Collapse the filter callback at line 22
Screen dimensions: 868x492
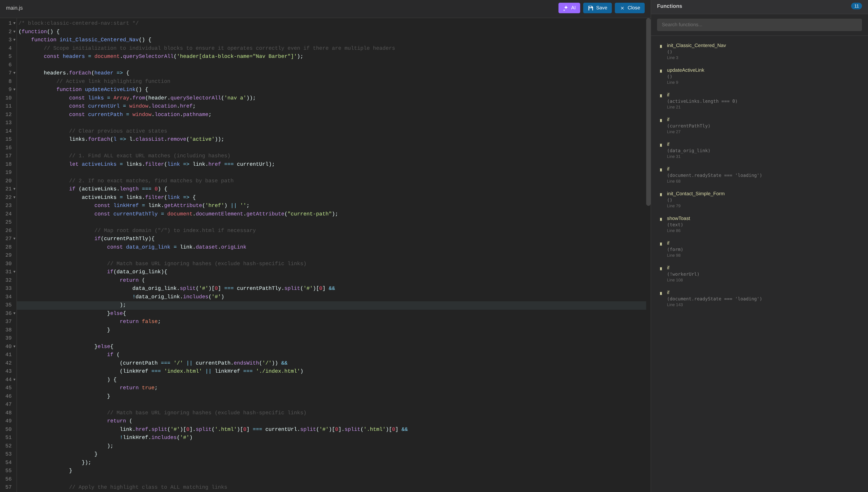pyautogui.click(x=14, y=197)
